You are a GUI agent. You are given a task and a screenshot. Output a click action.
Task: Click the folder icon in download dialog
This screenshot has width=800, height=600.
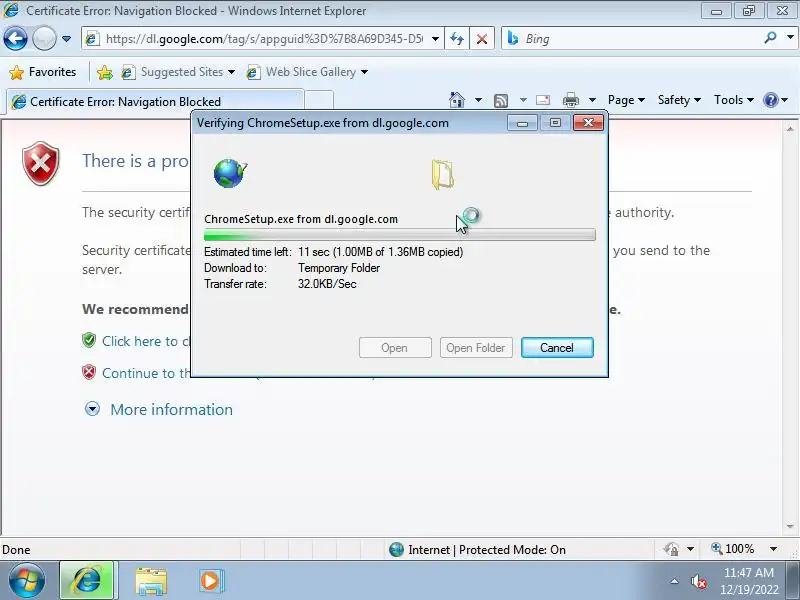pos(443,174)
